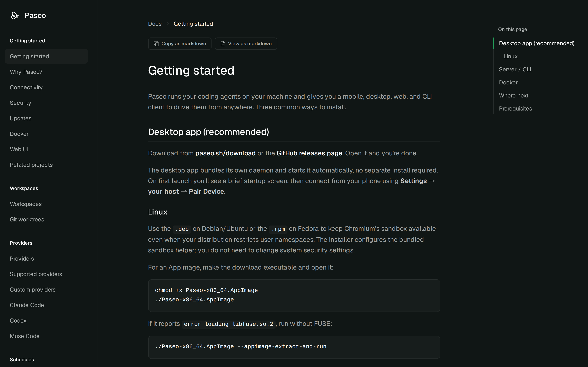Click the Paseo logo icon
Screen dimensions: 588x367
point(15,15)
